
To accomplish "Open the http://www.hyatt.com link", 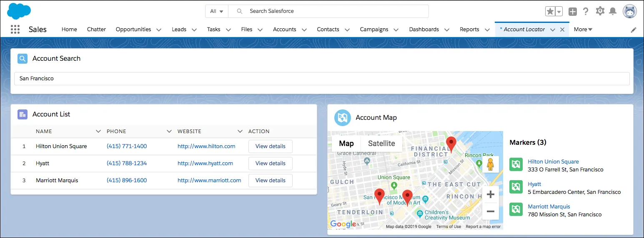I will (205, 164).
